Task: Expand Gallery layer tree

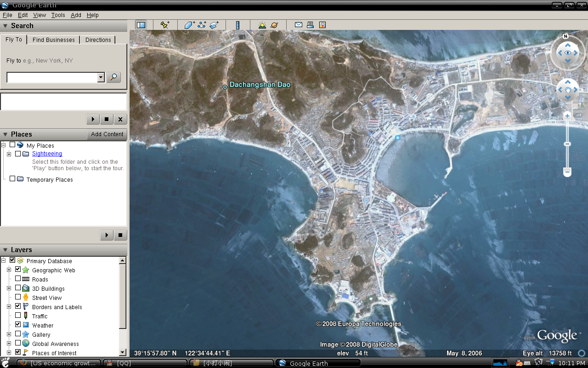Action: click(9, 334)
